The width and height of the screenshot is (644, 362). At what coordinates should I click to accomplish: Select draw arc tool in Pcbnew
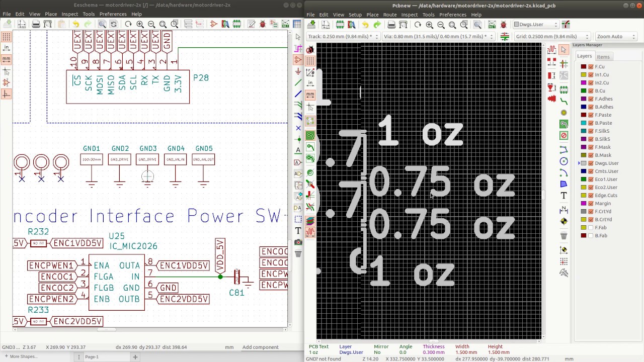pos(563,173)
